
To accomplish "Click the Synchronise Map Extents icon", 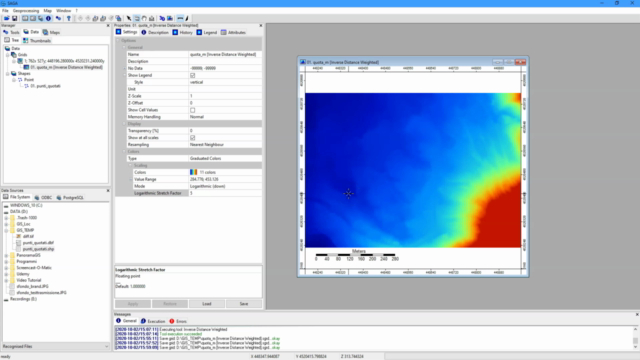I will (x=118, y=18).
